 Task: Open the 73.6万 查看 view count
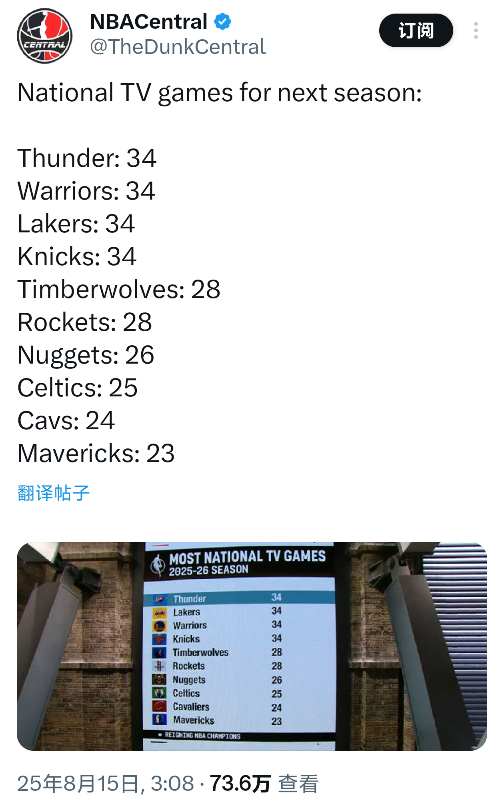point(264,783)
